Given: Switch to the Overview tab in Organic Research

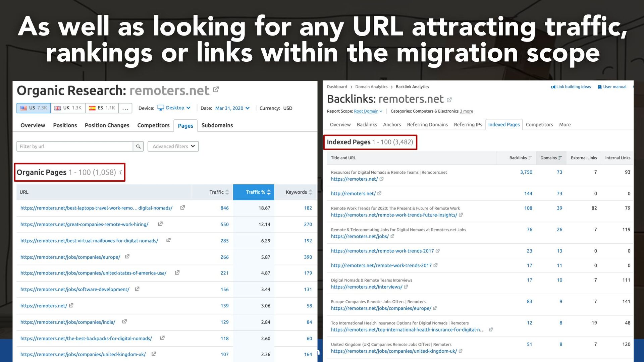Looking at the screenshot, I should click(33, 125).
